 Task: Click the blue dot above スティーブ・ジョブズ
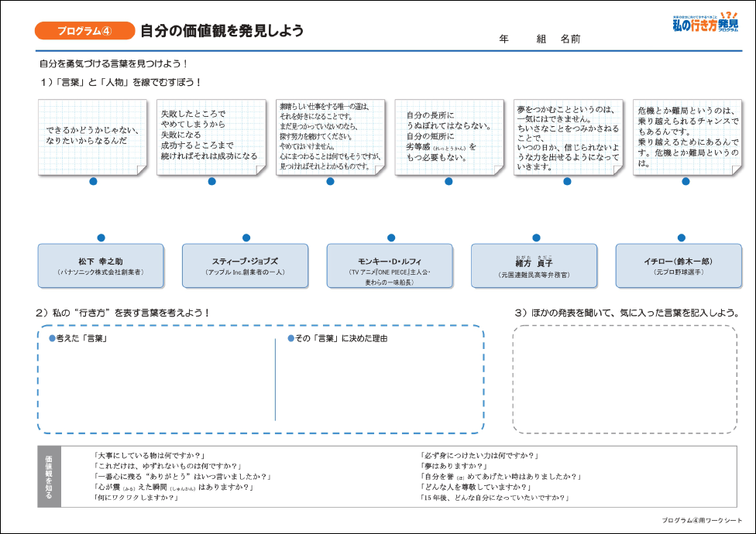point(246,238)
